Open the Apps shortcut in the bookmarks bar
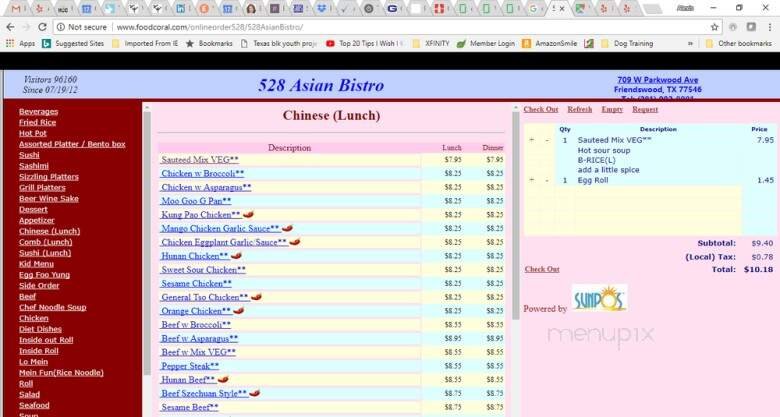Viewport: 780px width, 417px height. tap(20, 44)
